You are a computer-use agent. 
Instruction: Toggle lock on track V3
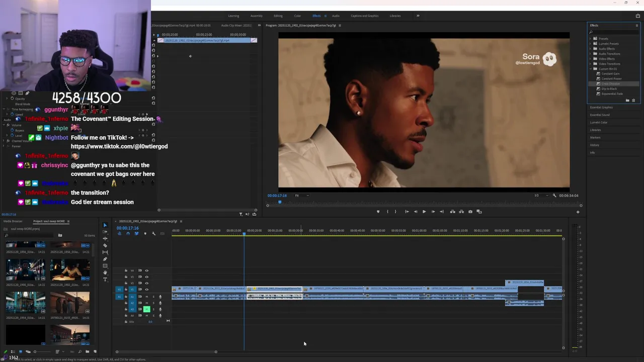tap(126, 277)
